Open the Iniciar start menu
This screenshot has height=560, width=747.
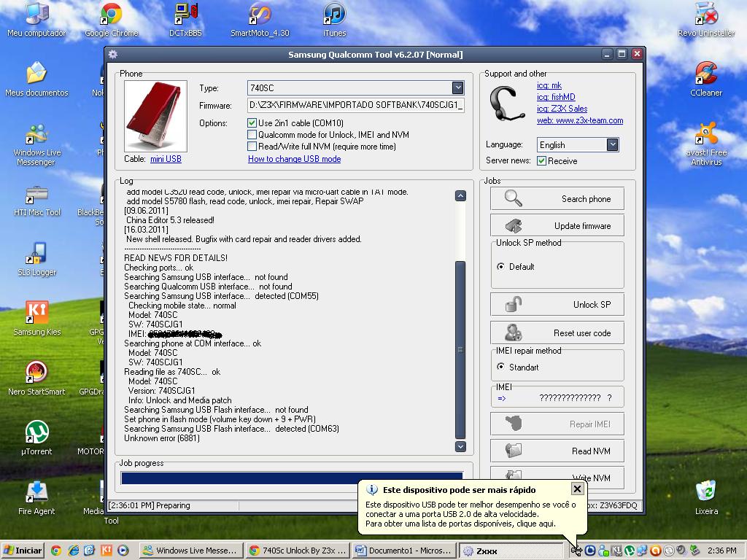pos(23,551)
